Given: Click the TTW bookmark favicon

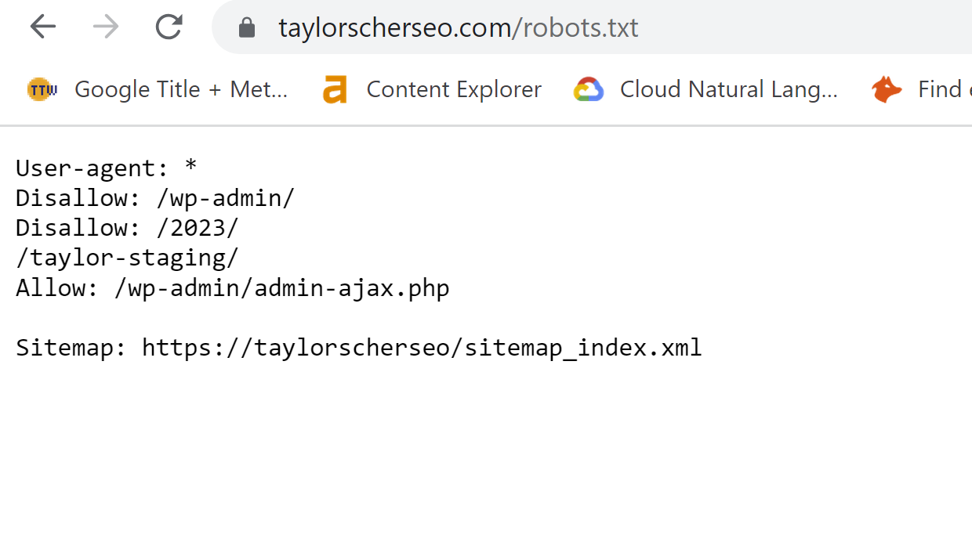Looking at the screenshot, I should pos(42,89).
